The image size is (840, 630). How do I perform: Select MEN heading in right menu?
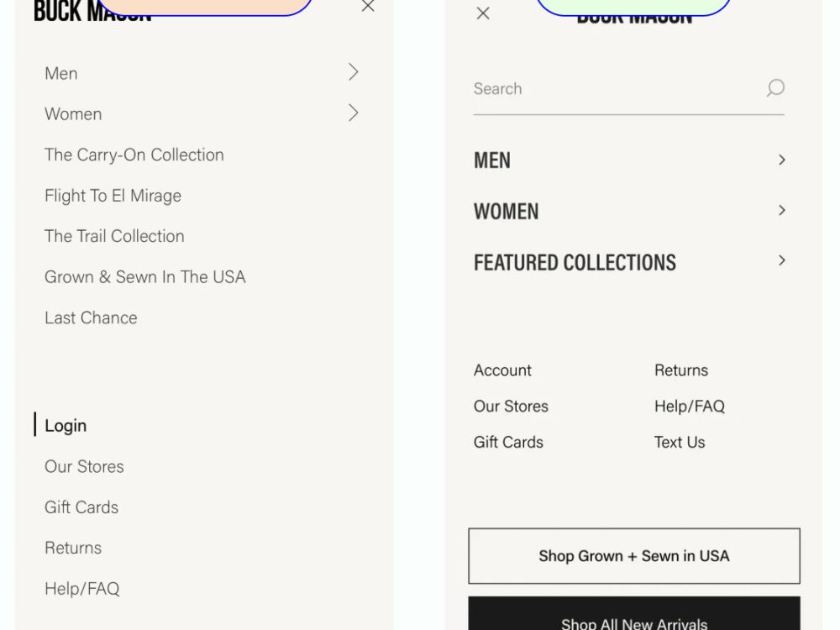pyautogui.click(x=491, y=160)
